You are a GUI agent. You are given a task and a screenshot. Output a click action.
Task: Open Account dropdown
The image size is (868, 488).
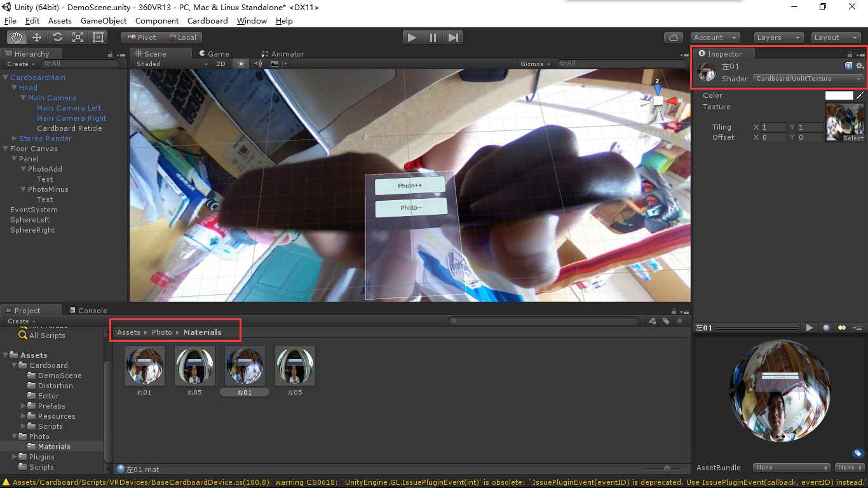pos(715,37)
